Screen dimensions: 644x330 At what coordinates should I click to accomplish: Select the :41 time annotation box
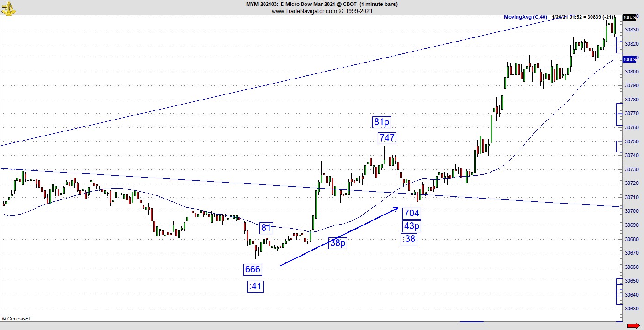(x=255, y=286)
